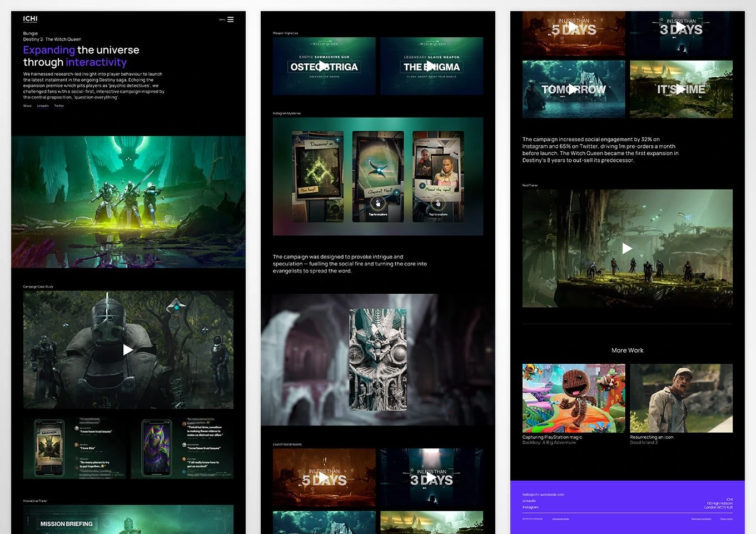Click the silver carved statue card
Screen dimensions: 756x534
378,360
